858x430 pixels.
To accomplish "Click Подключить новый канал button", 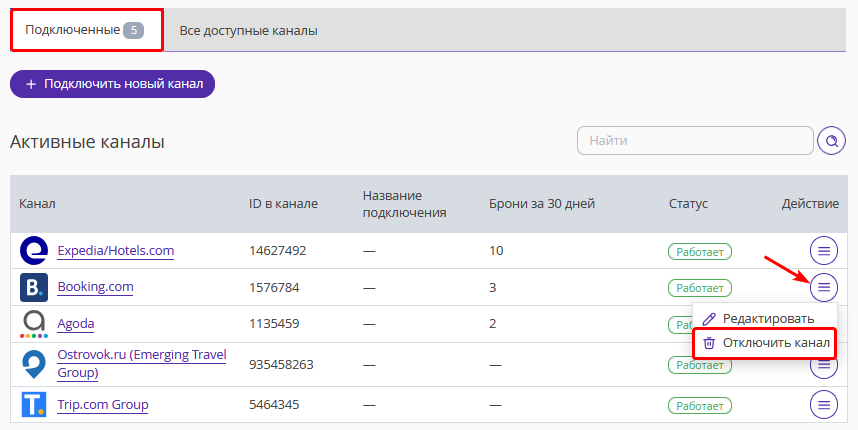I will [112, 84].
